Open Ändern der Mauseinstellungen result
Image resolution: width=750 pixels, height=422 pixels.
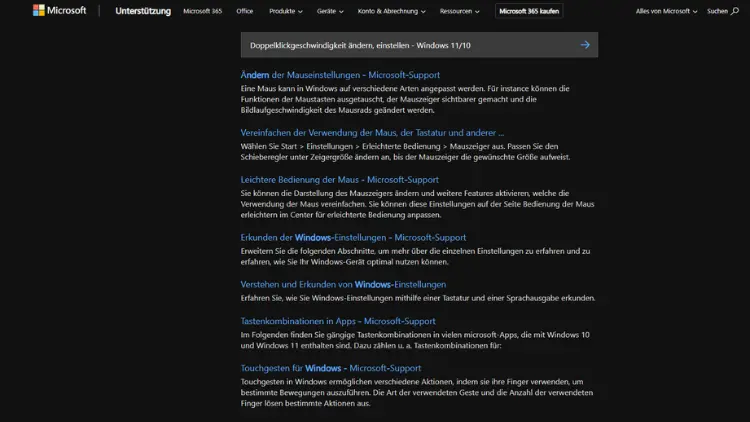point(340,75)
